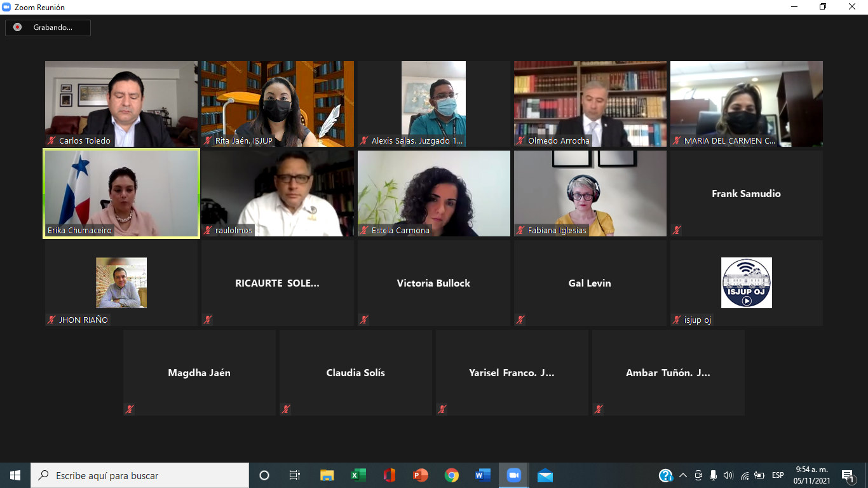The image size is (868, 488).
Task: Click the Claudia Solís name text
Action: [x=355, y=373]
